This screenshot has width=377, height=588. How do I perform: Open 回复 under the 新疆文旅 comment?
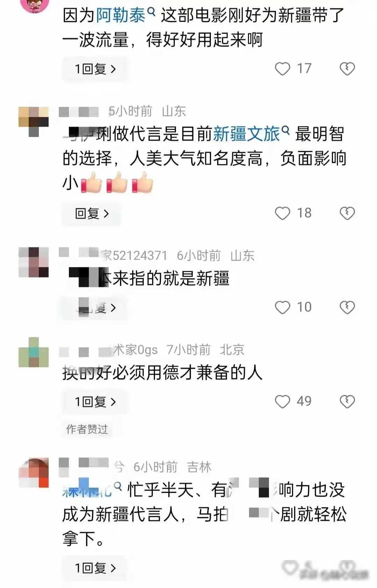(92, 213)
